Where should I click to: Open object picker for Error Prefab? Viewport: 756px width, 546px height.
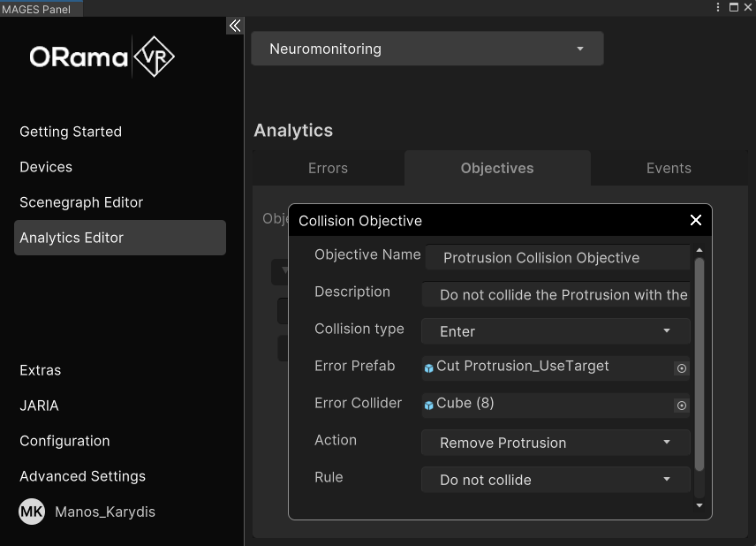(681, 368)
